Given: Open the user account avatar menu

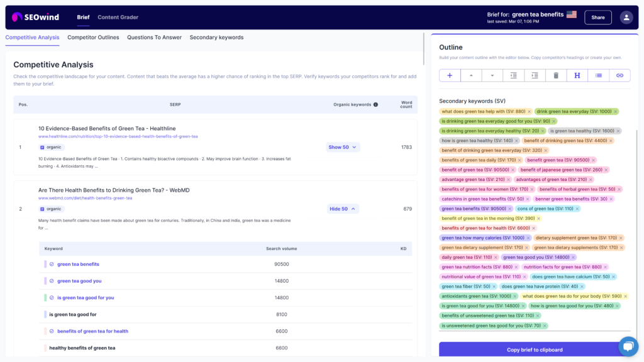Looking at the screenshot, I should click(x=626, y=17).
